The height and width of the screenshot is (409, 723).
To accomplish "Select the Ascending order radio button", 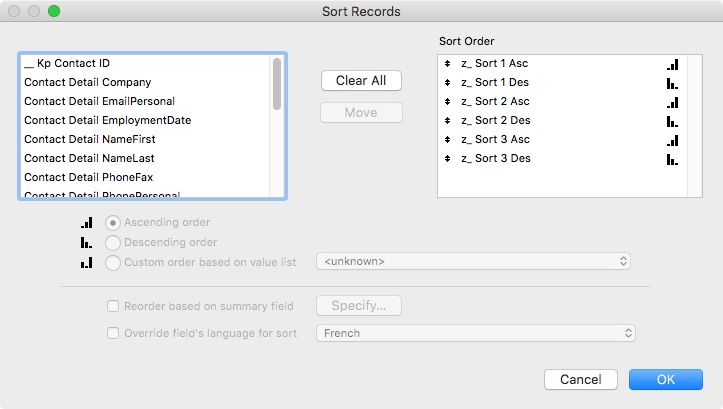I will (x=113, y=222).
